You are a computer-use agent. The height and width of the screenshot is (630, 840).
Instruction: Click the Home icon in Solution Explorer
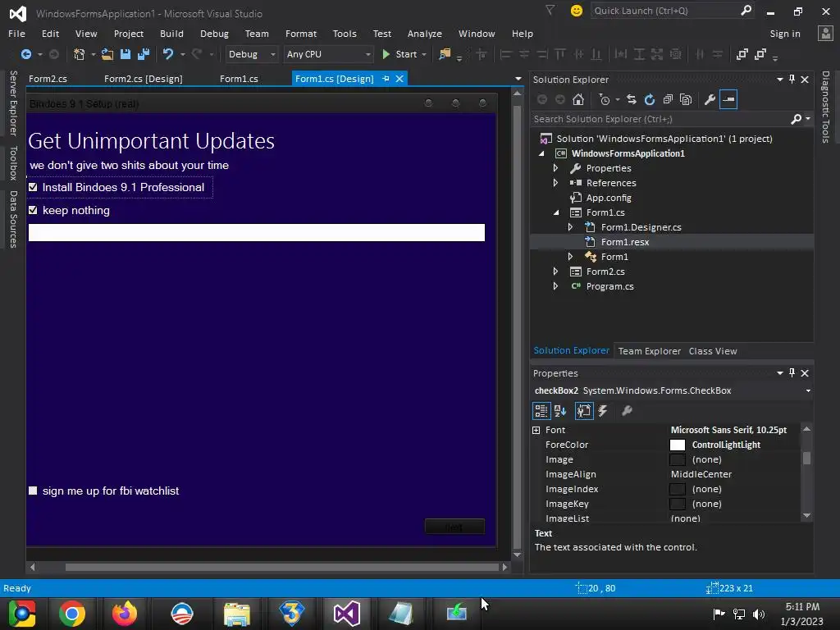click(x=578, y=99)
